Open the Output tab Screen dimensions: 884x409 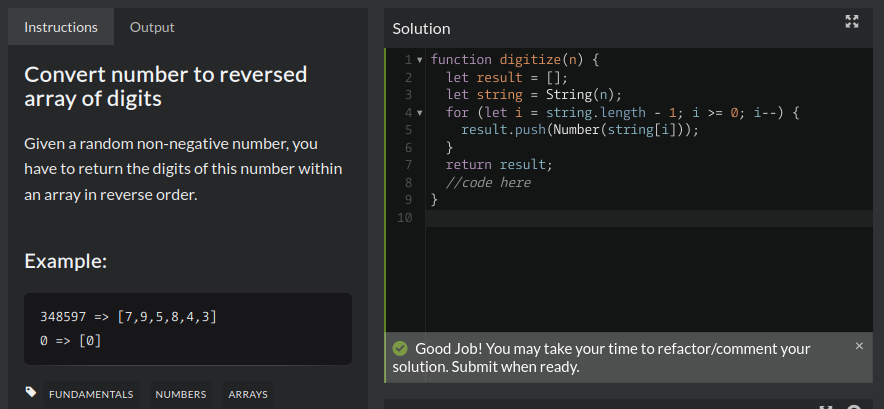click(x=152, y=27)
